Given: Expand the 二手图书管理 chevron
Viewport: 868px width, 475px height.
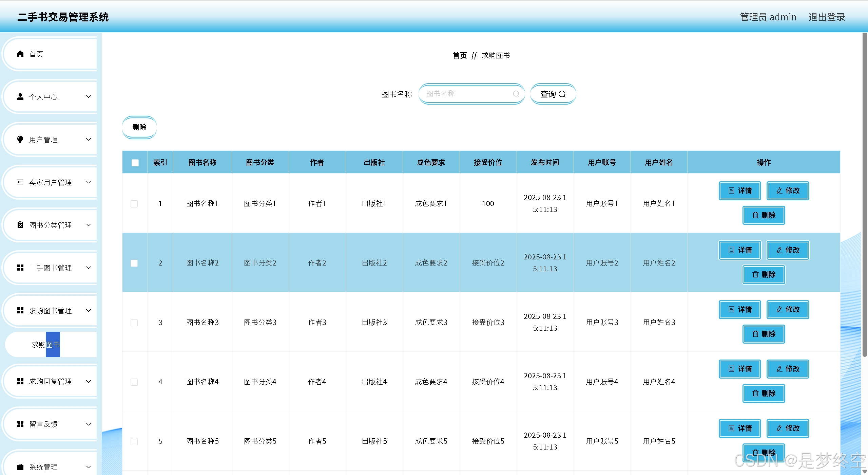Looking at the screenshot, I should [x=89, y=268].
